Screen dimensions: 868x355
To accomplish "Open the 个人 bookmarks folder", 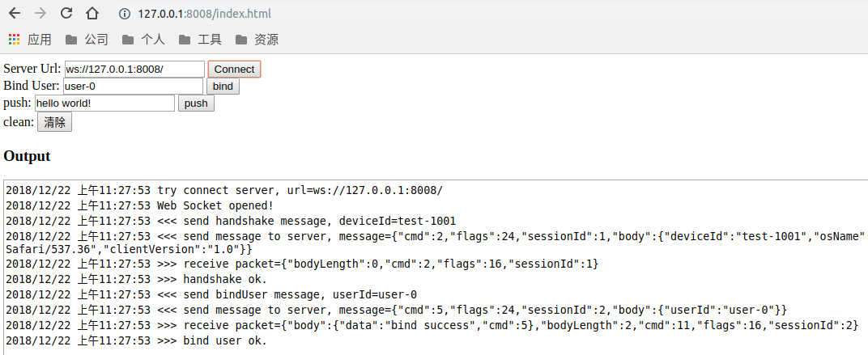I will coord(143,39).
